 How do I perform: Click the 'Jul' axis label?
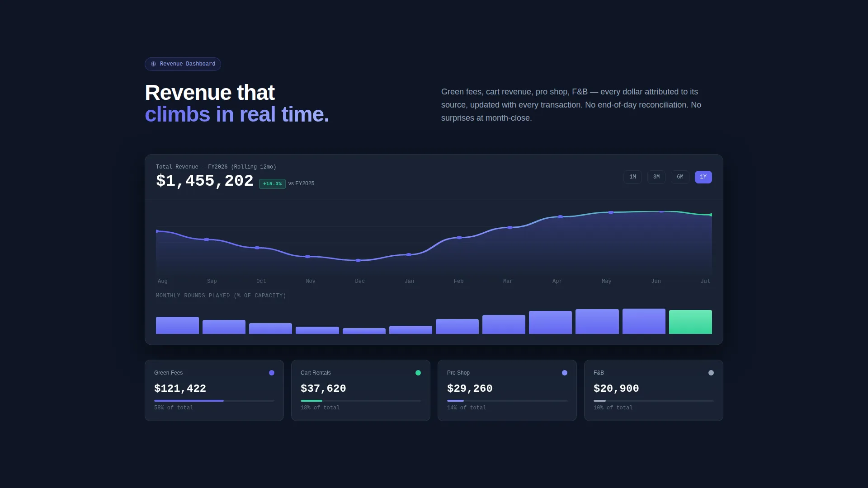click(705, 281)
